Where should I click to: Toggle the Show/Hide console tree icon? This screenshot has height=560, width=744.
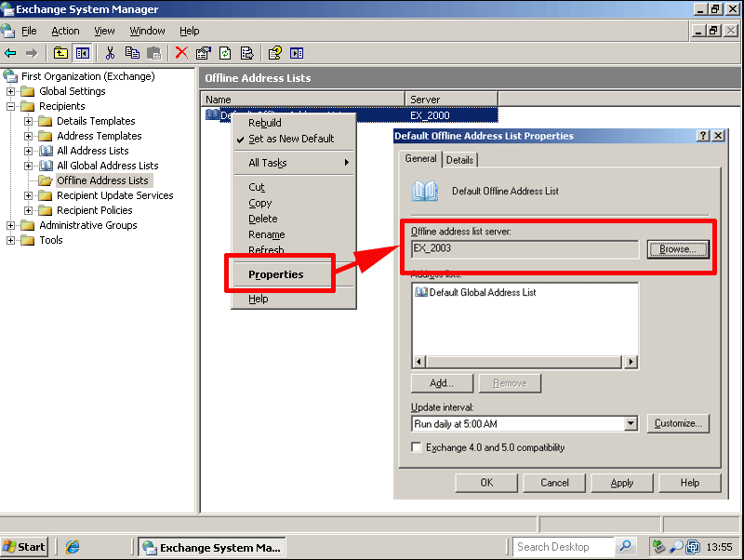tap(83, 53)
